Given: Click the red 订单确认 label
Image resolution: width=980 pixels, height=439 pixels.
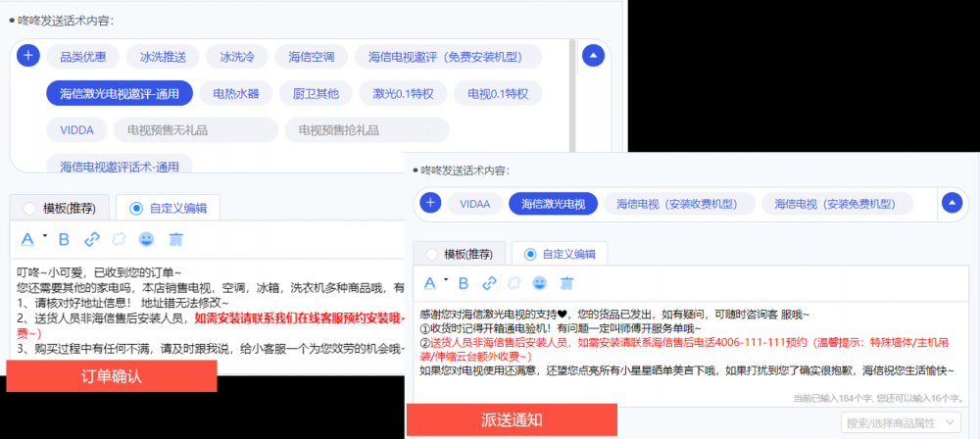Looking at the screenshot, I should coord(112,376).
